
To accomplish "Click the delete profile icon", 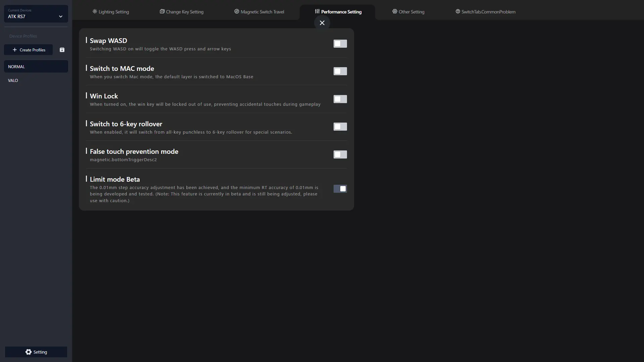I will (x=62, y=50).
